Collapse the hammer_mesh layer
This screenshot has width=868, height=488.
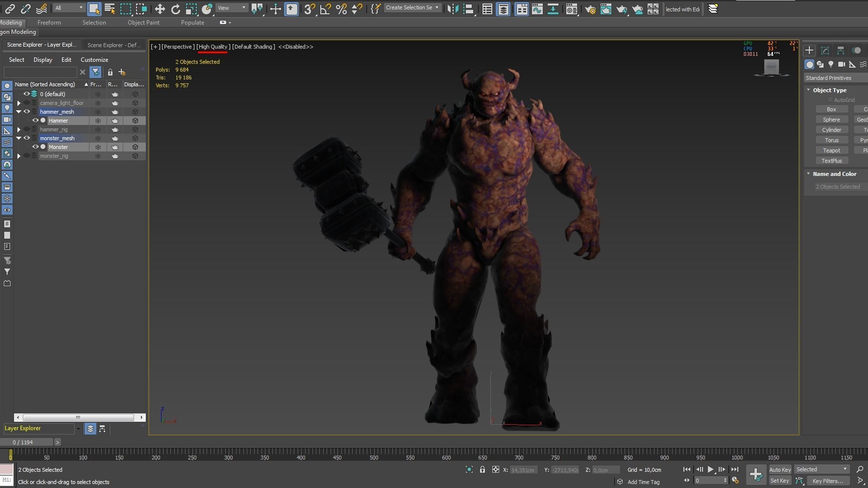pos(19,112)
